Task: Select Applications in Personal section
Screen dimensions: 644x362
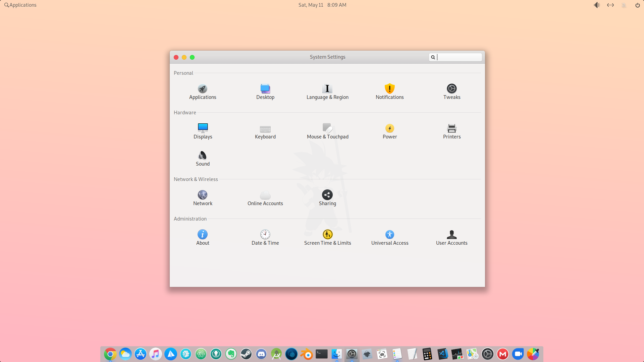Action: click(203, 92)
